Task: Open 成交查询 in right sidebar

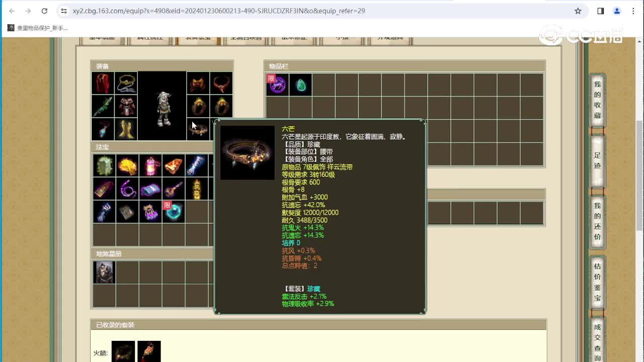Action: pyautogui.click(x=597, y=341)
